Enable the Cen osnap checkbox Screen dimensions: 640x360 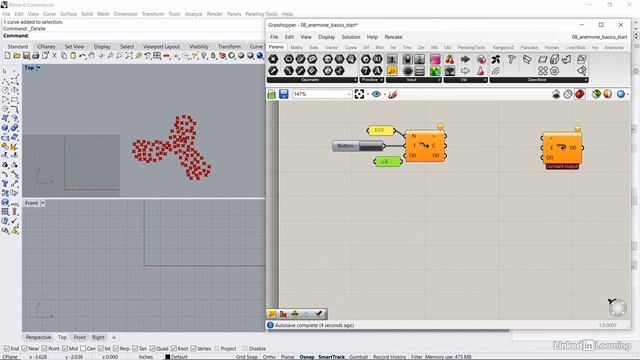click(83, 349)
